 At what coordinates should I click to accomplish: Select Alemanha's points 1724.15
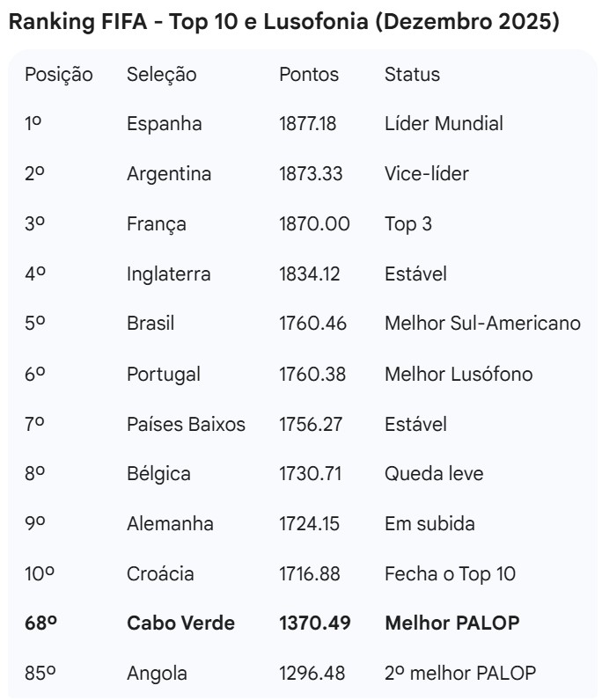(309, 524)
